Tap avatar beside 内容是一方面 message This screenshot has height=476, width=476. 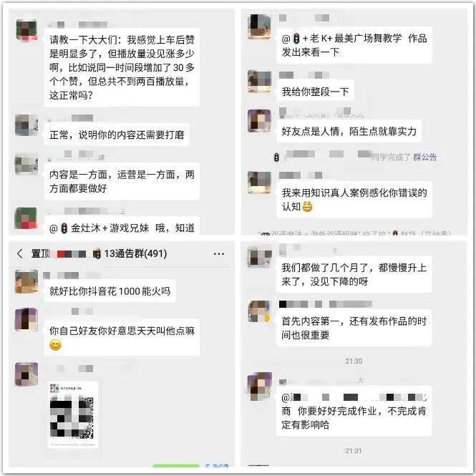(26, 164)
